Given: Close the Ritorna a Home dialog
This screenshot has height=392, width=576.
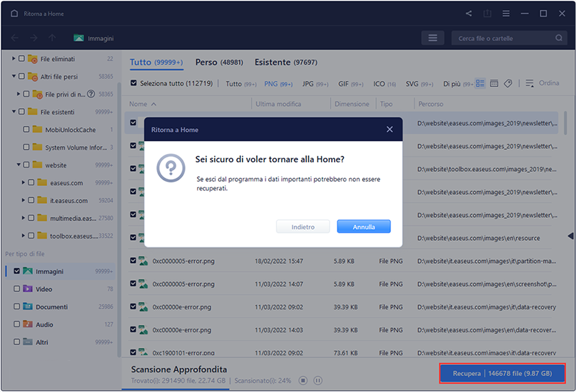Looking at the screenshot, I should pos(390,129).
